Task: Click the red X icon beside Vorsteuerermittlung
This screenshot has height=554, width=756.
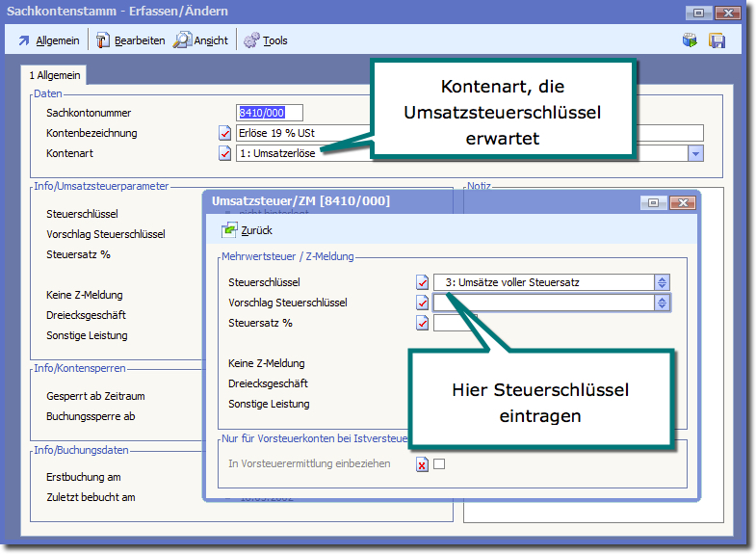Action: (x=422, y=463)
